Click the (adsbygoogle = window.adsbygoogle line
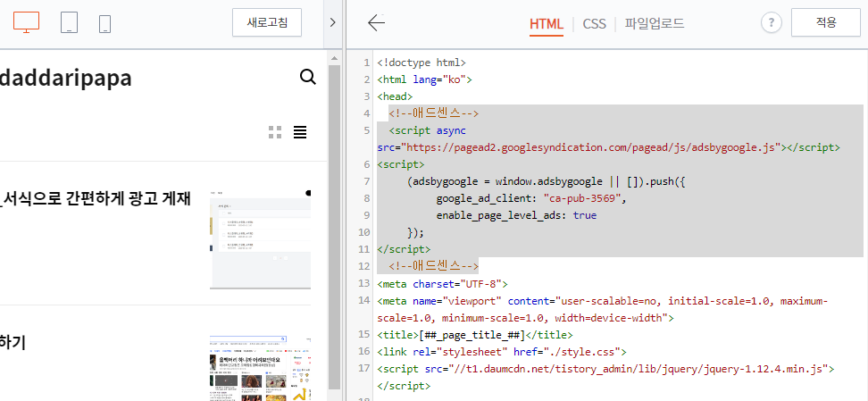Screen dimensions: 868x401 [x=547, y=181]
